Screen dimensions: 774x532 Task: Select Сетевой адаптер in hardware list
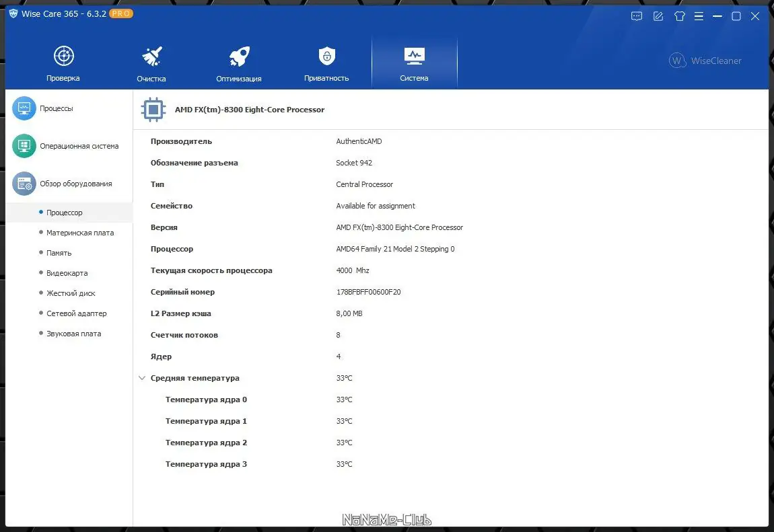(x=77, y=313)
